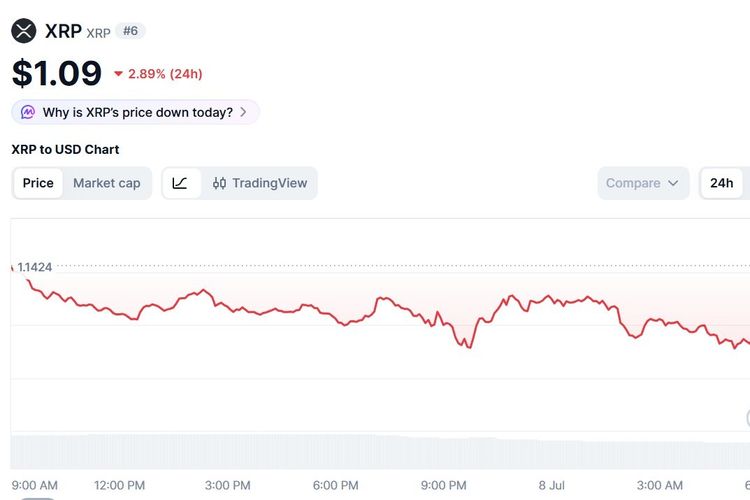The height and width of the screenshot is (500, 750).
Task: Click the Compare dropdown arrow
Action: pyautogui.click(x=673, y=183)
